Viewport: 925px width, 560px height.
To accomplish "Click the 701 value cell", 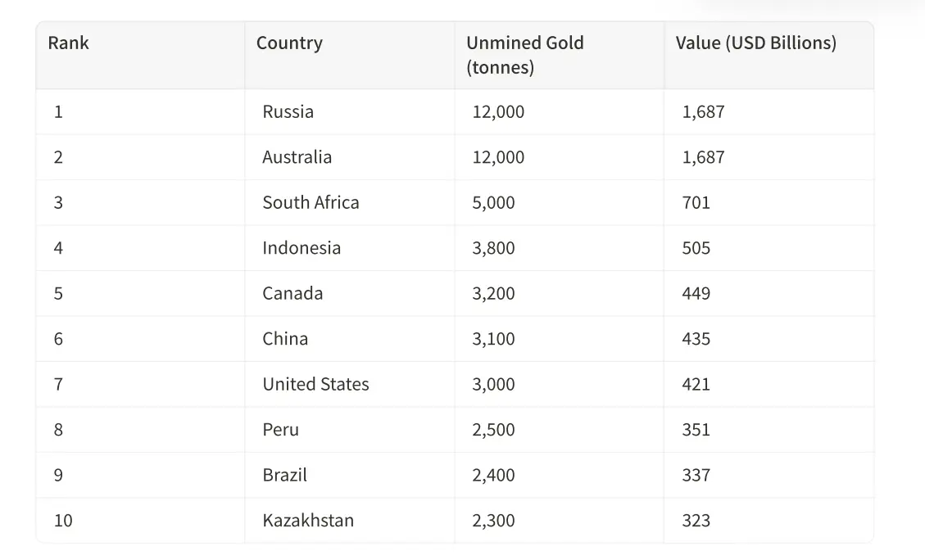I will click(696, 203).
